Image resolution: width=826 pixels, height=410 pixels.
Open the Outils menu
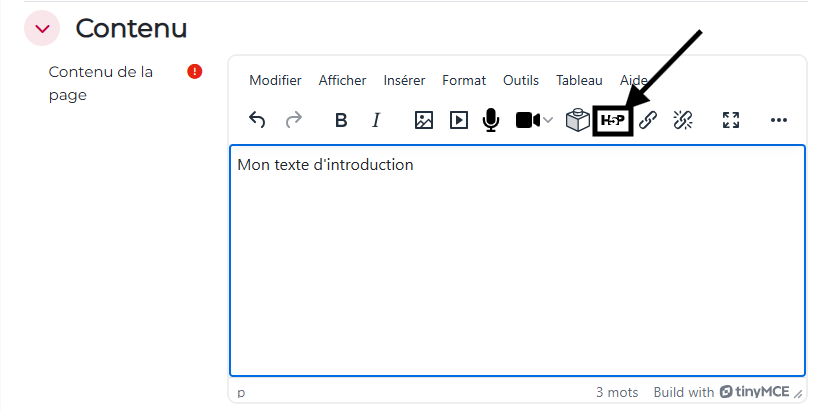pos(521,80)
